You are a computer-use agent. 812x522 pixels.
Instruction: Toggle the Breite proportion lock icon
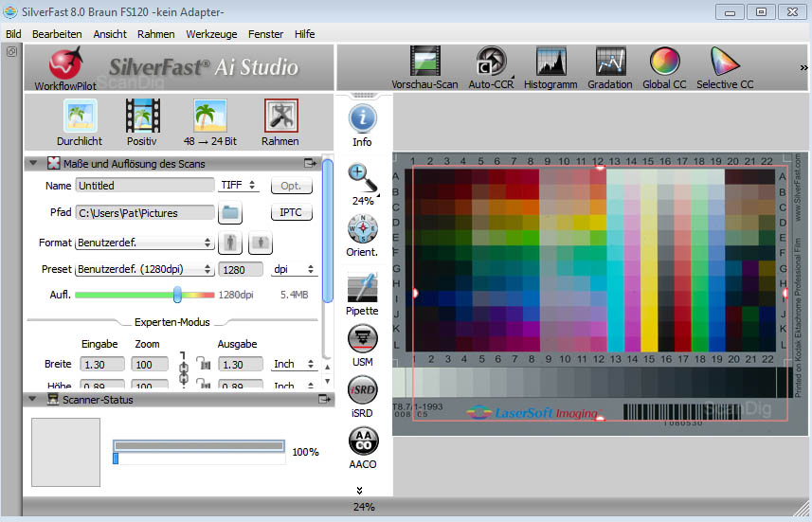click(x=204, y=364)
